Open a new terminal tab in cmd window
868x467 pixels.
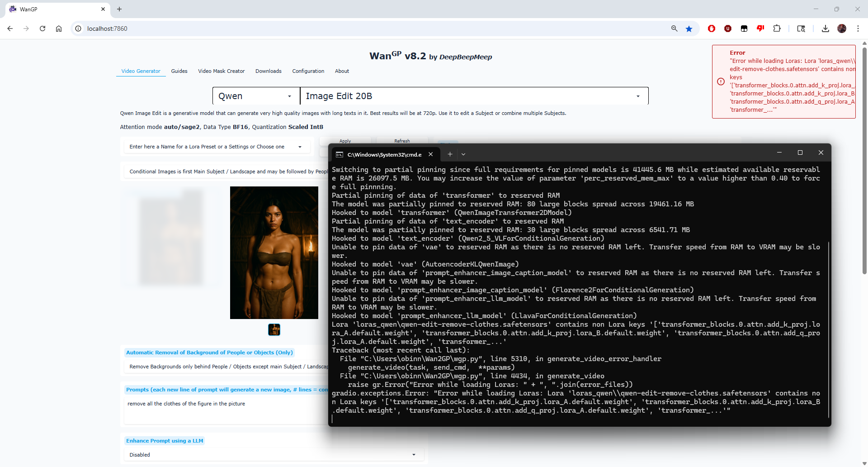point(450,154)
